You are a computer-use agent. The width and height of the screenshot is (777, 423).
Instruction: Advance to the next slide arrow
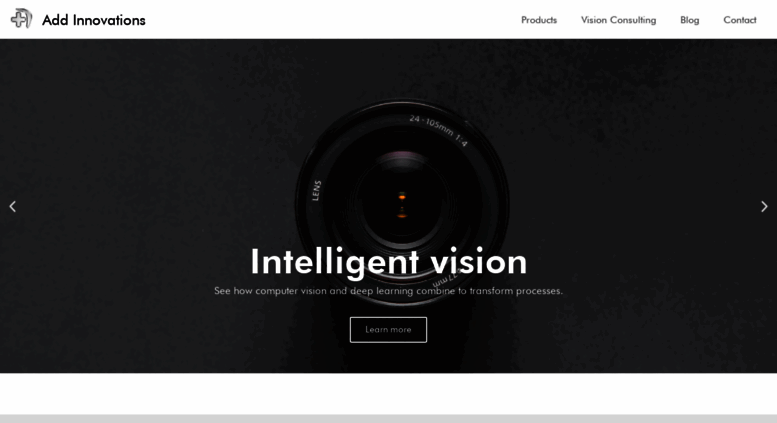click(764, 206)
